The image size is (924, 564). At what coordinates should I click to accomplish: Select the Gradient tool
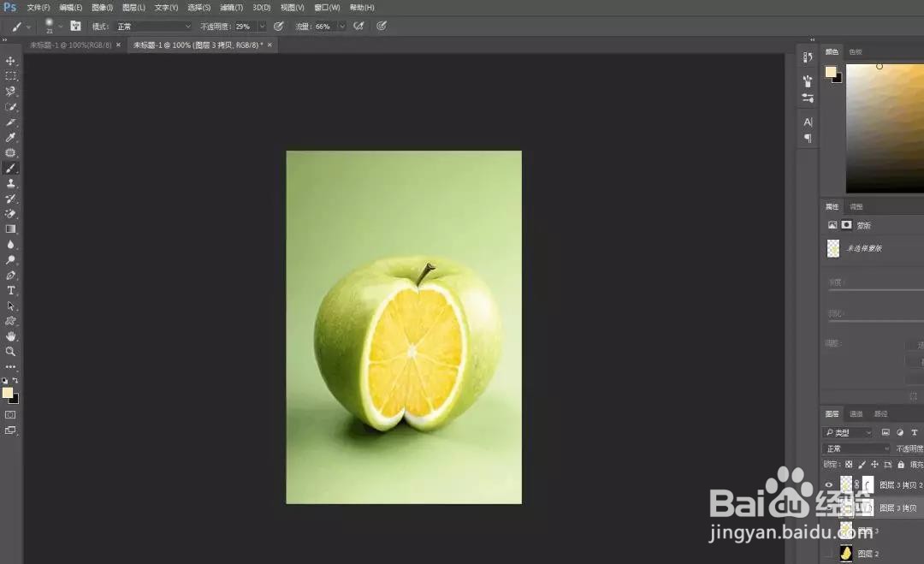10,229
